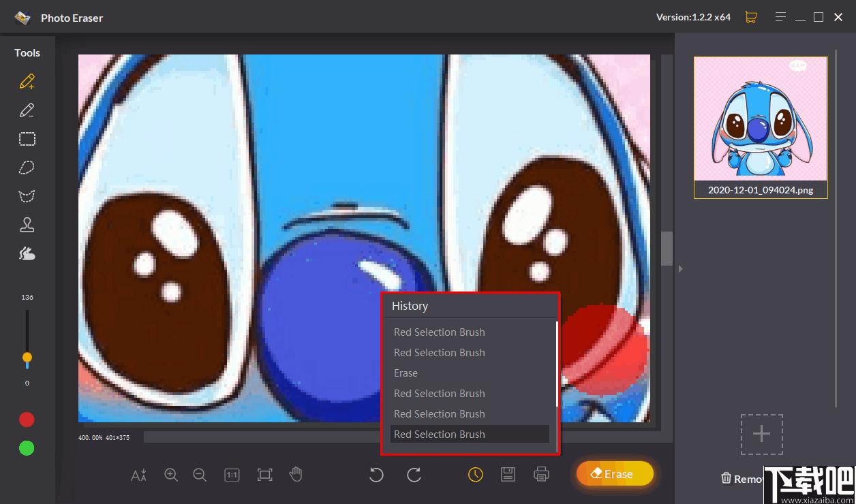
Task: Activate the hand pan tool
Action: pyautogui.click(x=296, y=474)
